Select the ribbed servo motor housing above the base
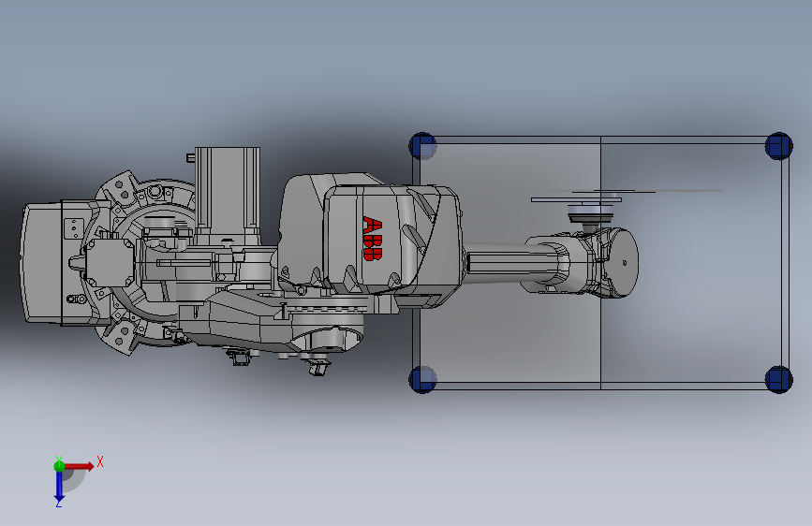Viewport: 812px width, 526px height. 228,196
